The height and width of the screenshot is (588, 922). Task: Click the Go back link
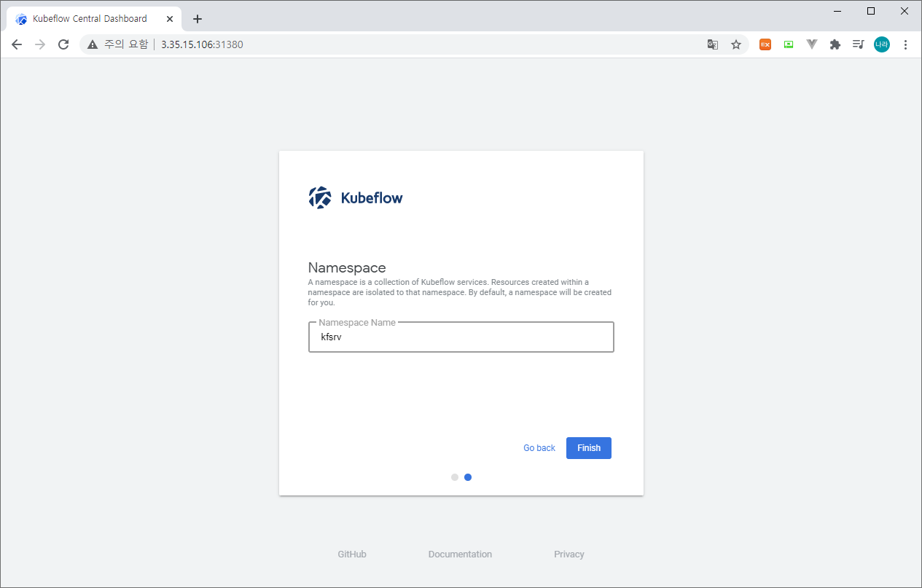click(539, 448)
